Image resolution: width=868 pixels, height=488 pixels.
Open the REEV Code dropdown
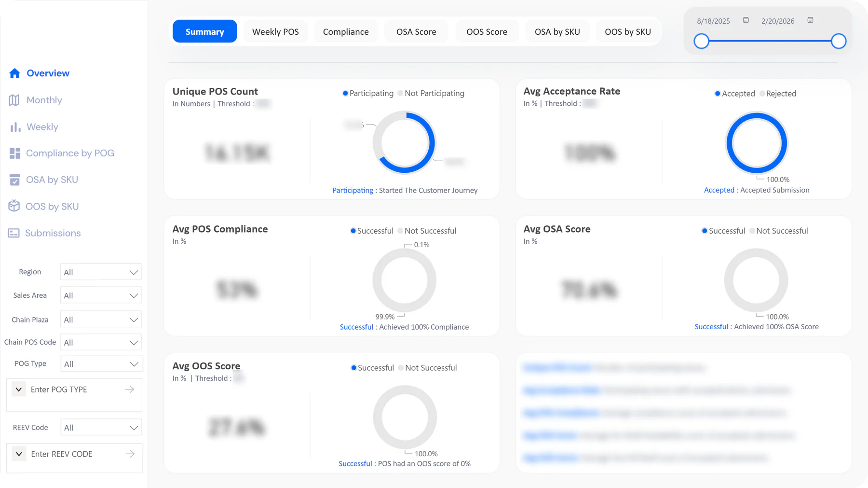(101, 428)
